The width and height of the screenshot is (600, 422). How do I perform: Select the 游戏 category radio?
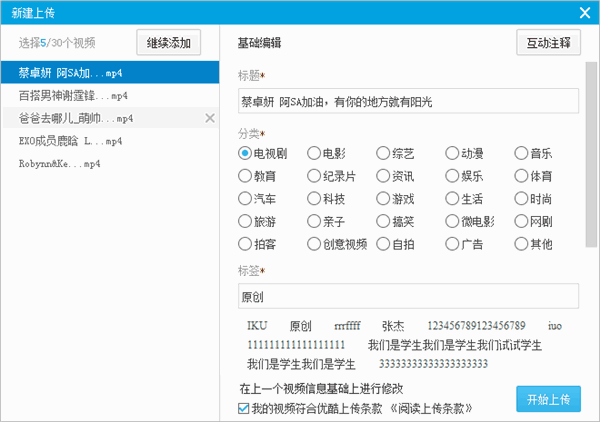pyautogui.click(x=383, y=199)
